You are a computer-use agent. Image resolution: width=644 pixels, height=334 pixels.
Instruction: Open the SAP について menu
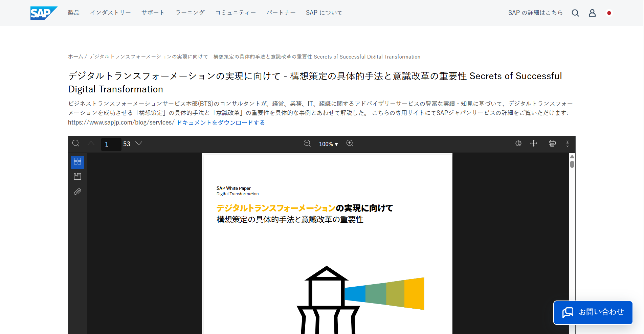[324, 13]
